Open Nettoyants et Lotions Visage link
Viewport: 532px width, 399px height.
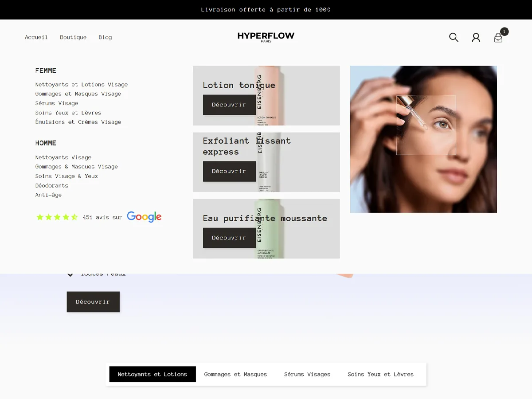tap(82, 84)
